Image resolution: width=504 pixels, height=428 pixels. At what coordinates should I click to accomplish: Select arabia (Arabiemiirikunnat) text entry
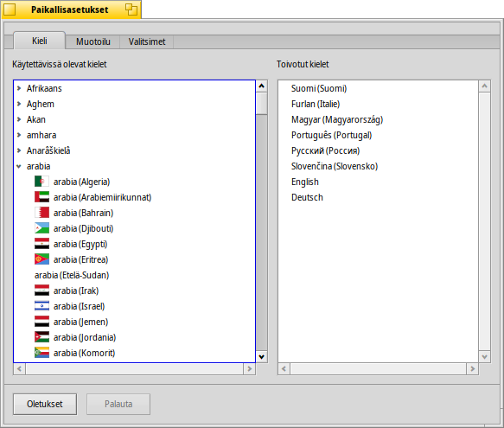102,197
